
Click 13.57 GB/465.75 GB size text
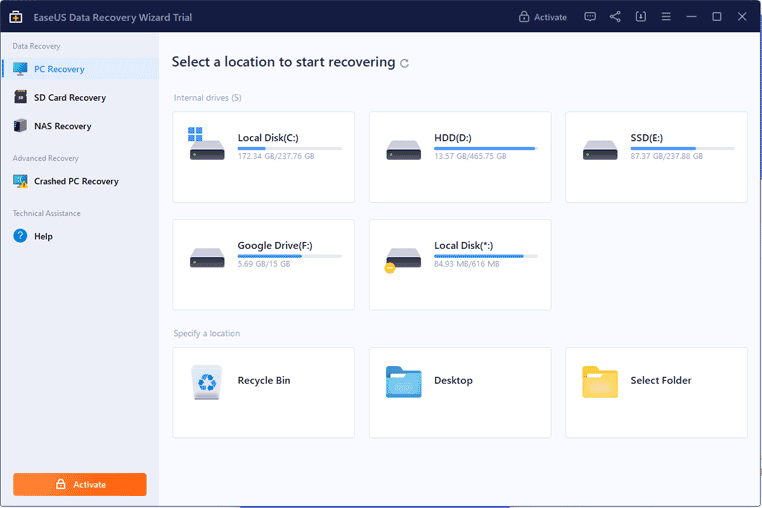coord(470,157)
